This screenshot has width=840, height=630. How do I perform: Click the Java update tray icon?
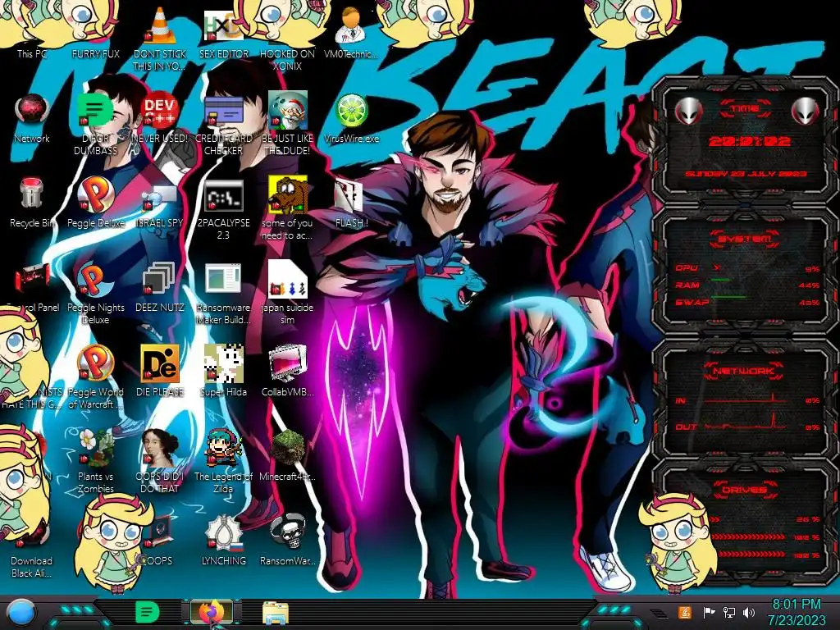[x=684, y=612]
